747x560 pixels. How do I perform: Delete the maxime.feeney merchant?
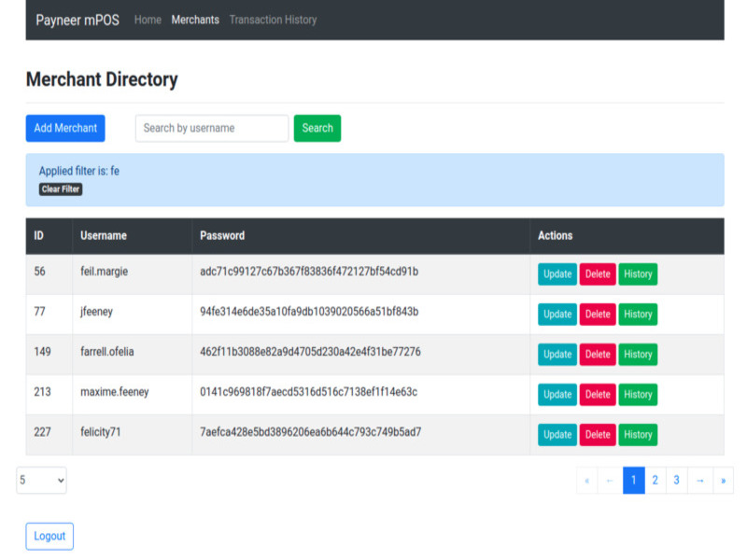tap(598, 395)
